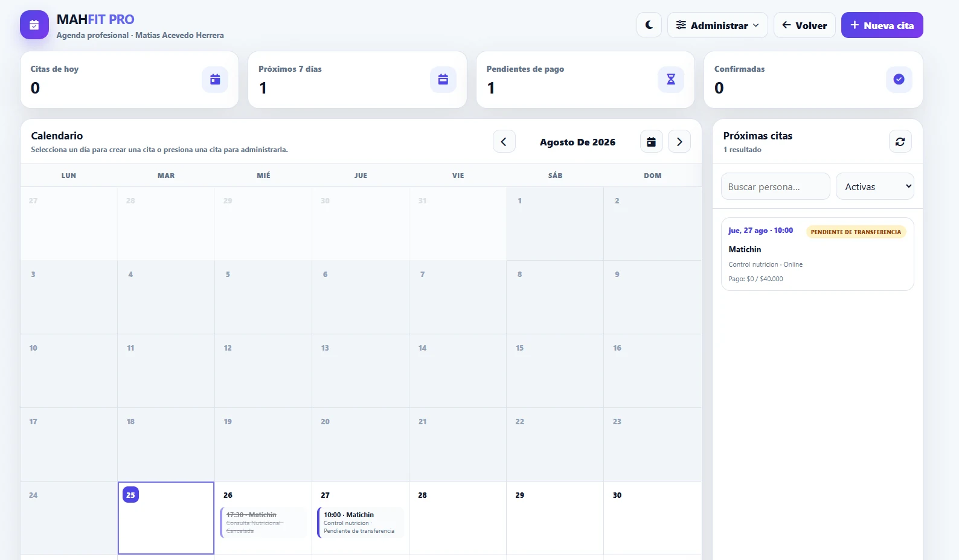Select day 14 in the calendar
This screenshot has width=959, height=560.
tap(458, 371)
